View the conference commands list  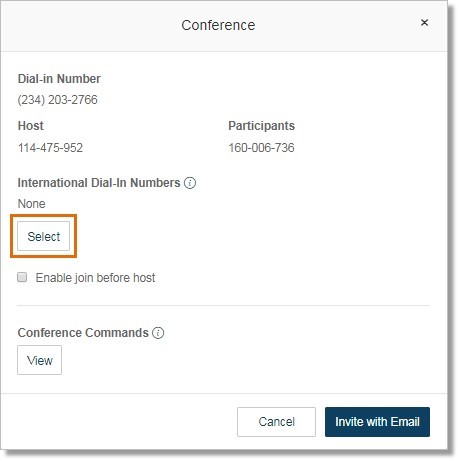[40, 360]
